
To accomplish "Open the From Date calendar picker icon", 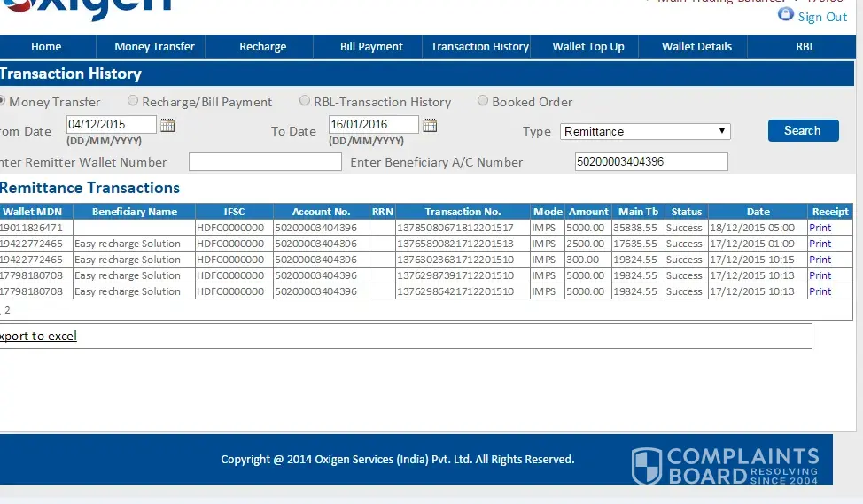I will (167, 126).
